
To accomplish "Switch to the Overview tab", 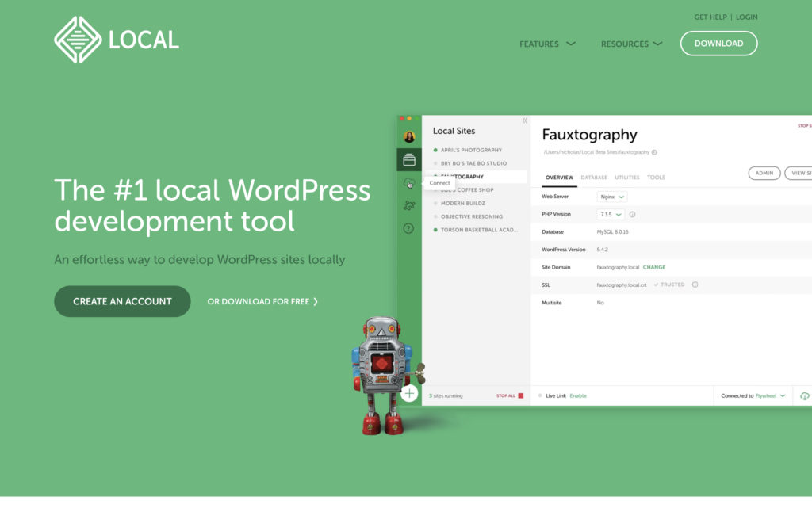I will point(559,178).
